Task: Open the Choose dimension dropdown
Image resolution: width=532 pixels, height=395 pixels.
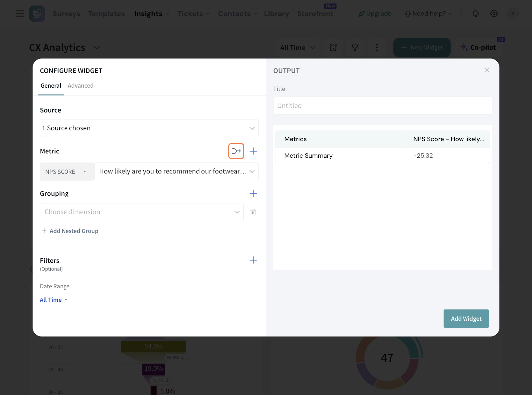Action: 141,212
